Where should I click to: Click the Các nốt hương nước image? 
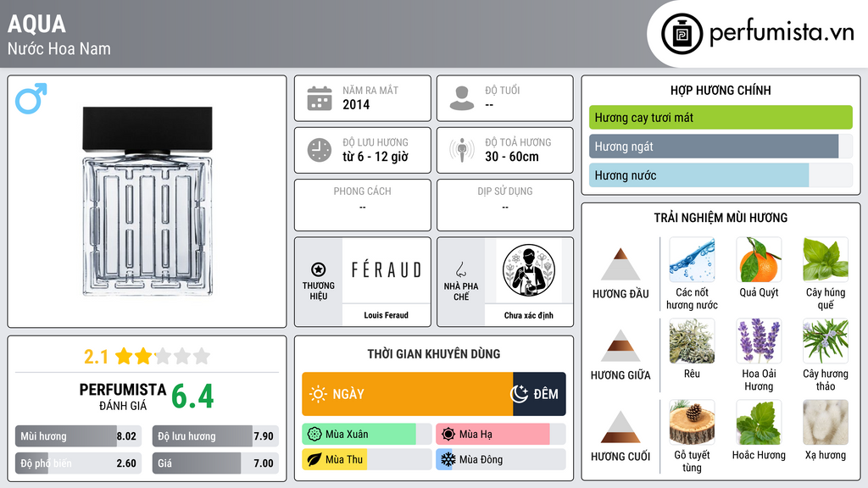[692, 259]
